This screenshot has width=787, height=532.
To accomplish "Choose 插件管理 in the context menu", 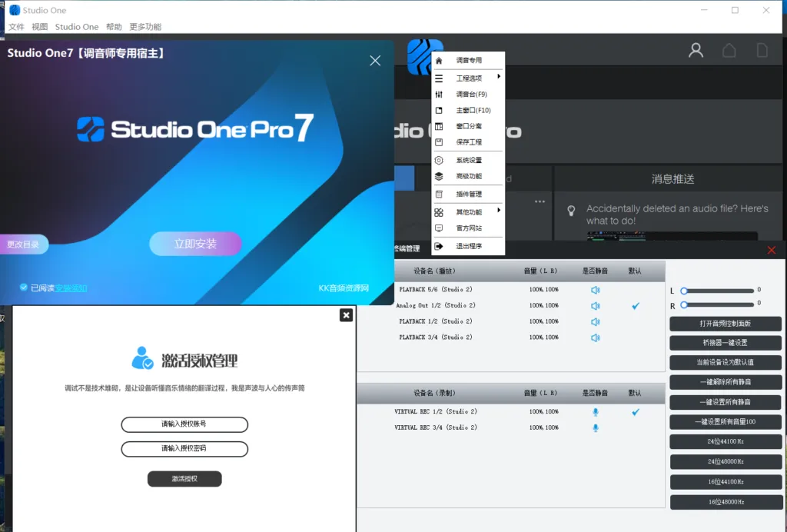I will [x=468, y=195].
